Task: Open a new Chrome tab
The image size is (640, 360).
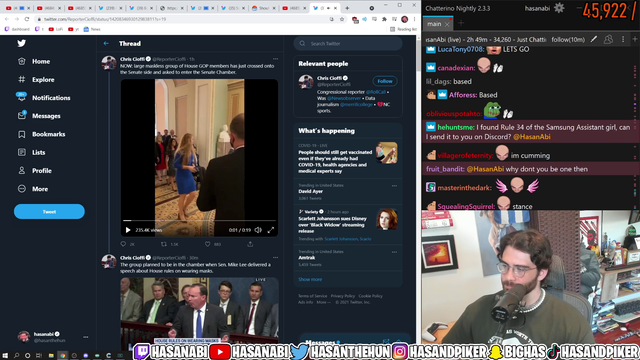Action: coord(347,8)
